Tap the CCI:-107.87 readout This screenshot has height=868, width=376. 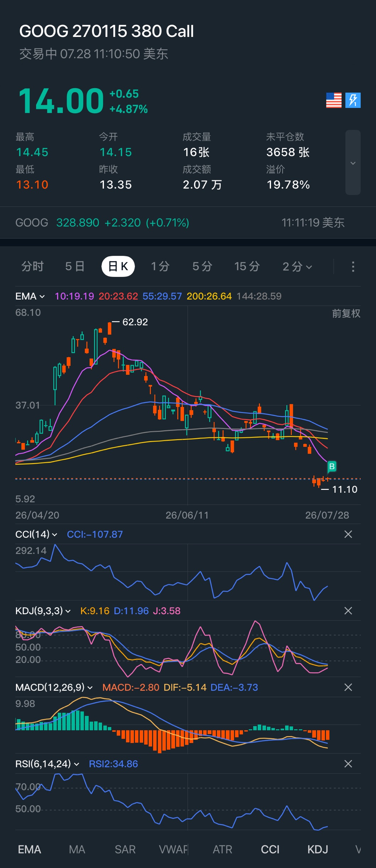point(95,534)
